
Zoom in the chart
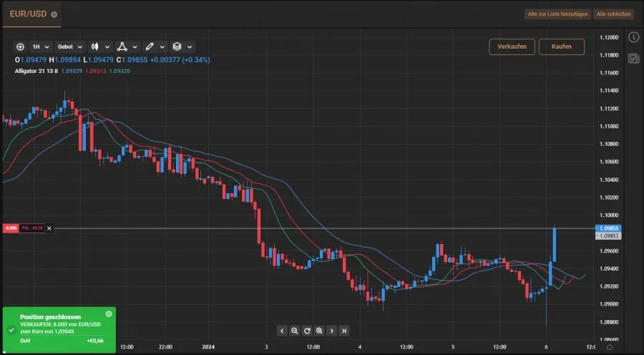[319, 331]
